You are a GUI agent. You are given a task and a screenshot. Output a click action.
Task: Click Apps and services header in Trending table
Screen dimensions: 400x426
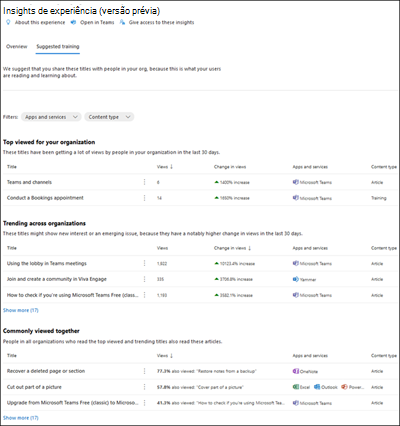[x=310, y=248]
